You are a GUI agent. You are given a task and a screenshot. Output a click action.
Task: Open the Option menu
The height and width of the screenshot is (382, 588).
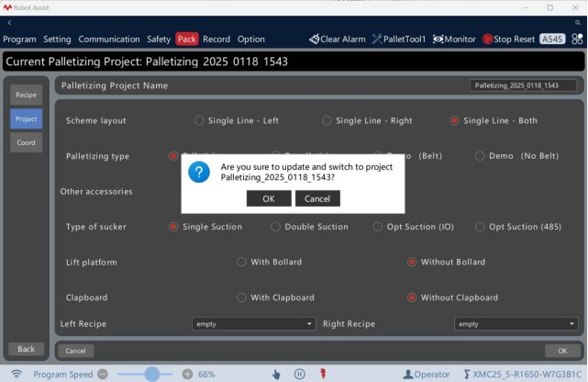point(250,39)
